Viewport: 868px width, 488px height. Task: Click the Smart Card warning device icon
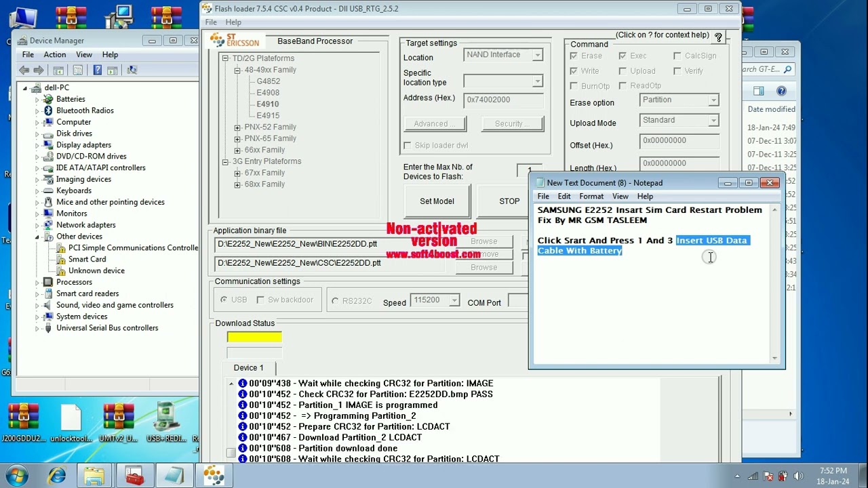click(61, 259)
